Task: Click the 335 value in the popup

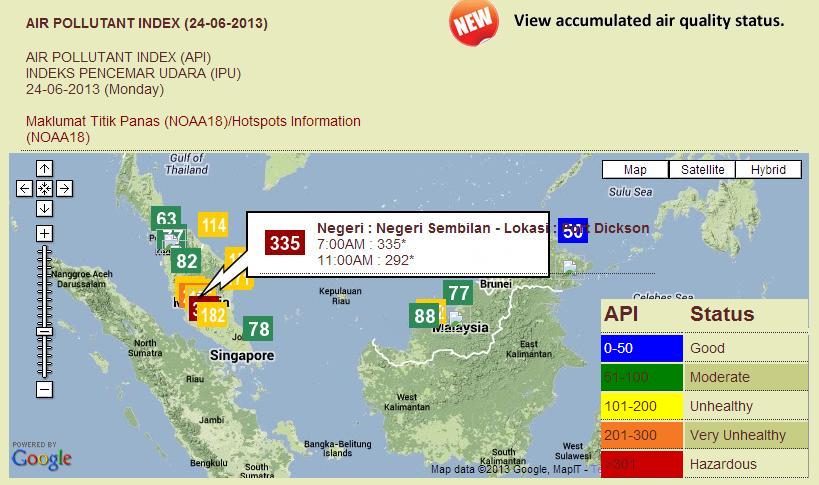Action: tap(285, 243)
